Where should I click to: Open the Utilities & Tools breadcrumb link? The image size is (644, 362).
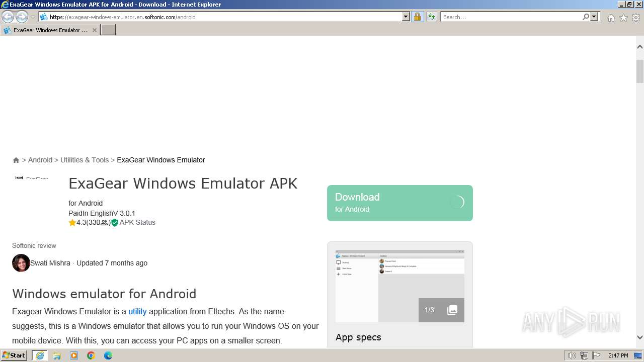click(x=85, y=160)
